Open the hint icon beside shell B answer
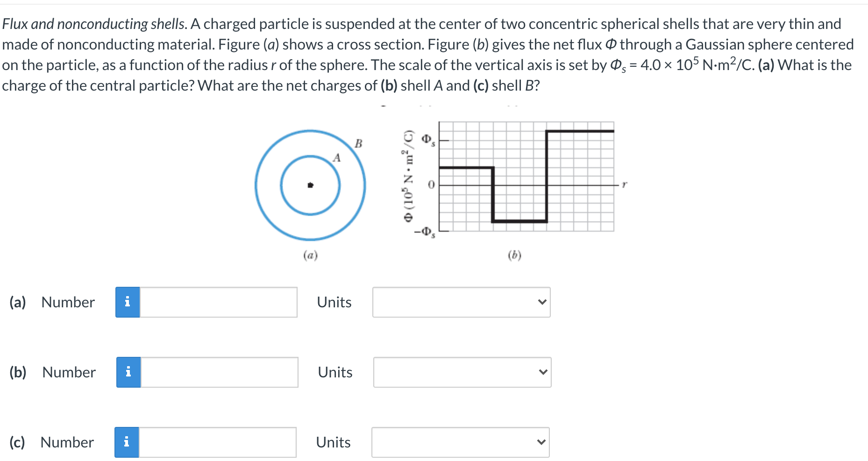868x461 pixels. [127, 442]
